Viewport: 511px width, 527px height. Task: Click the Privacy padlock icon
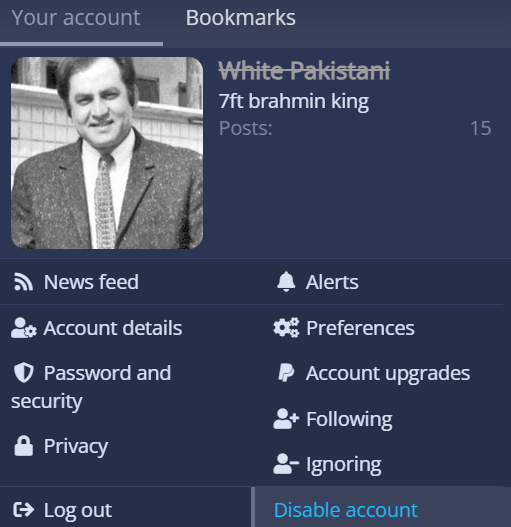pos(24,446)
